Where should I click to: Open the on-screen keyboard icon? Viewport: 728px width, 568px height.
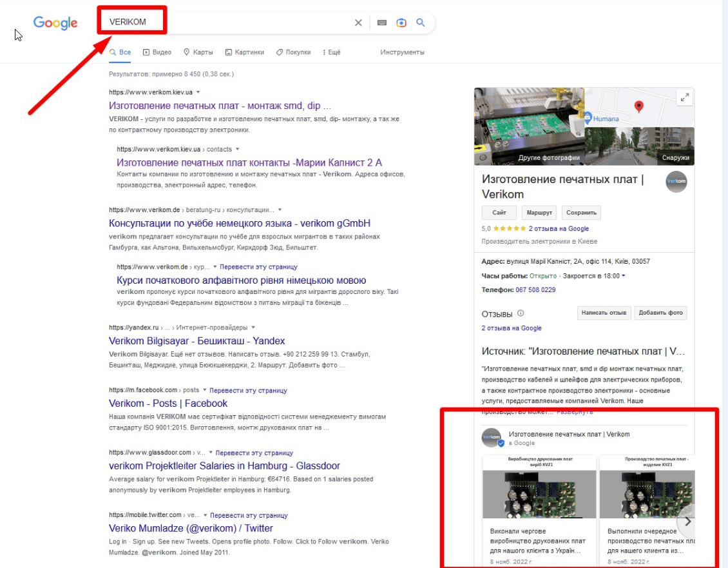pos(381,23)
